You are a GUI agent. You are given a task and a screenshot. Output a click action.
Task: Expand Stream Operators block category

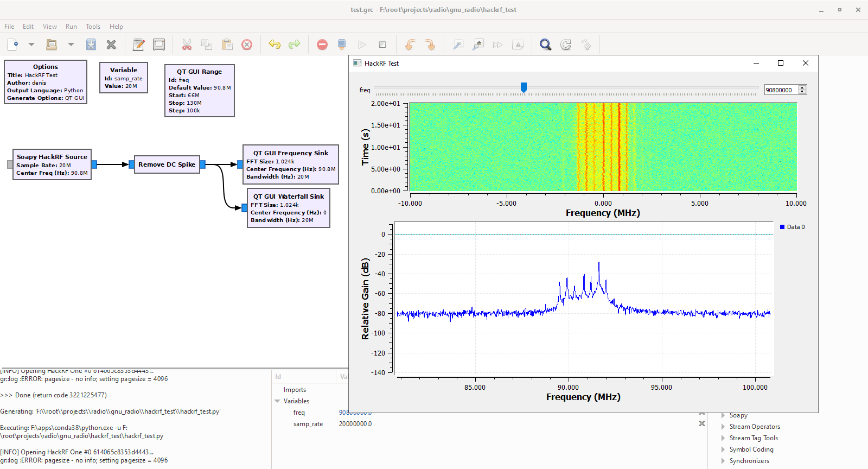(723, 427)
